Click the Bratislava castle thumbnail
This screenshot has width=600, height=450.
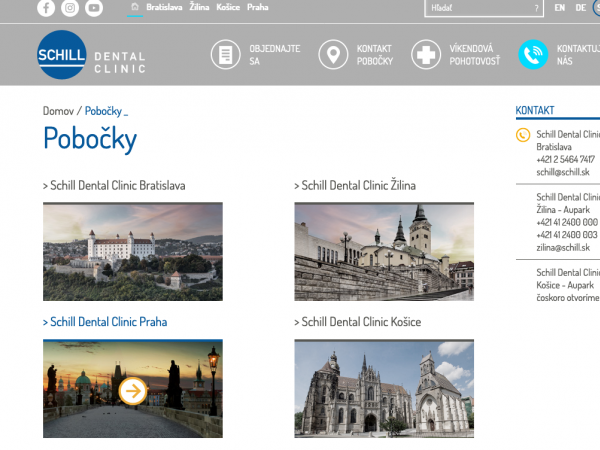point(133,252)
